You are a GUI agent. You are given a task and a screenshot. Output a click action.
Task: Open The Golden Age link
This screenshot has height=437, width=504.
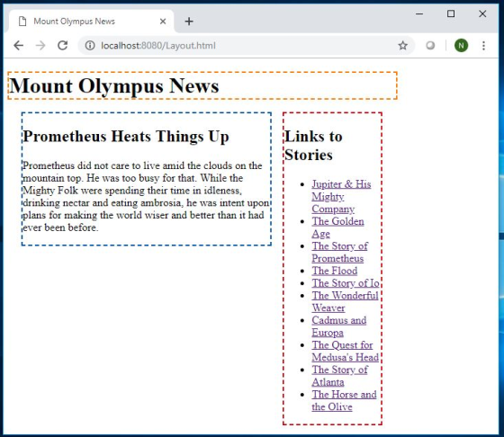click(337, 227)
